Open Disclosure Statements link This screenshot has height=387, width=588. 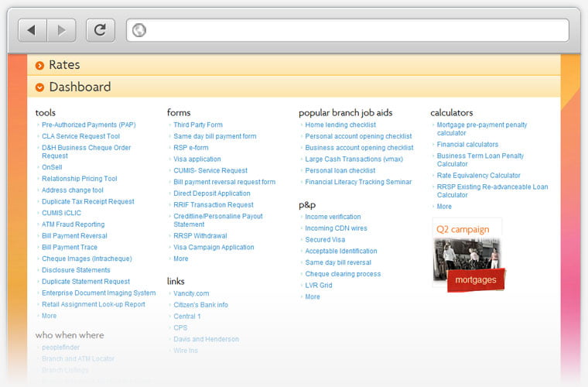click(76, 270)
